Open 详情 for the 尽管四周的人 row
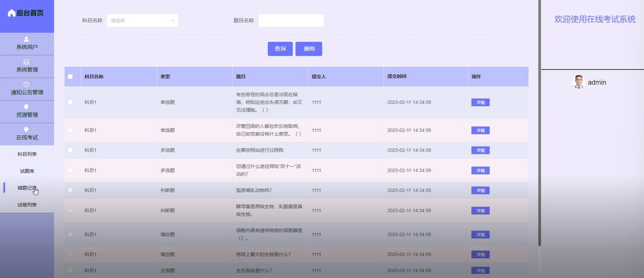 tap(480, 130)
